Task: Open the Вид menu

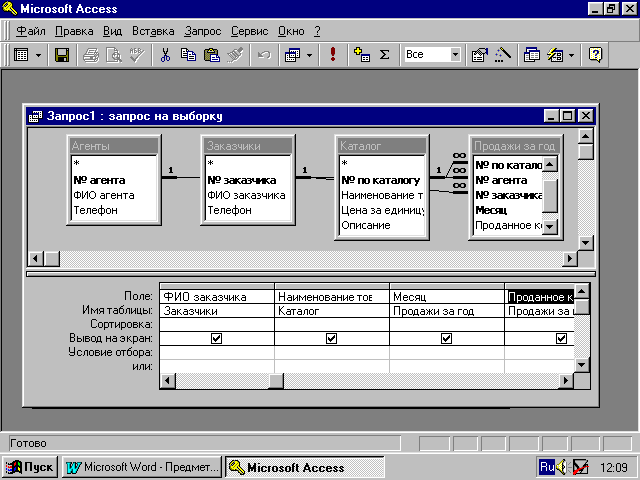Action: 112,31
